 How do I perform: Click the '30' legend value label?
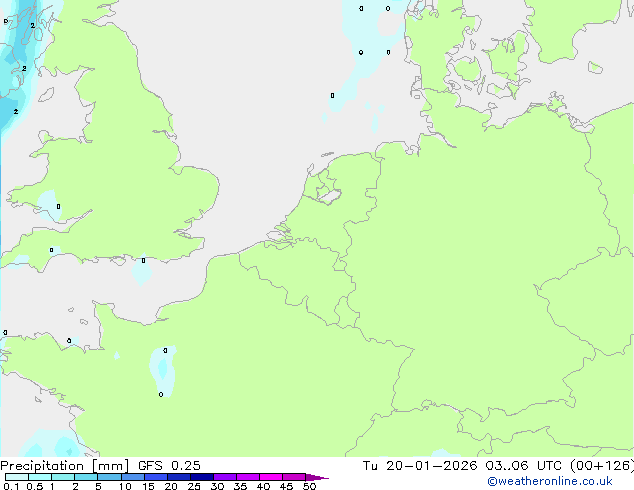(217, 486)
